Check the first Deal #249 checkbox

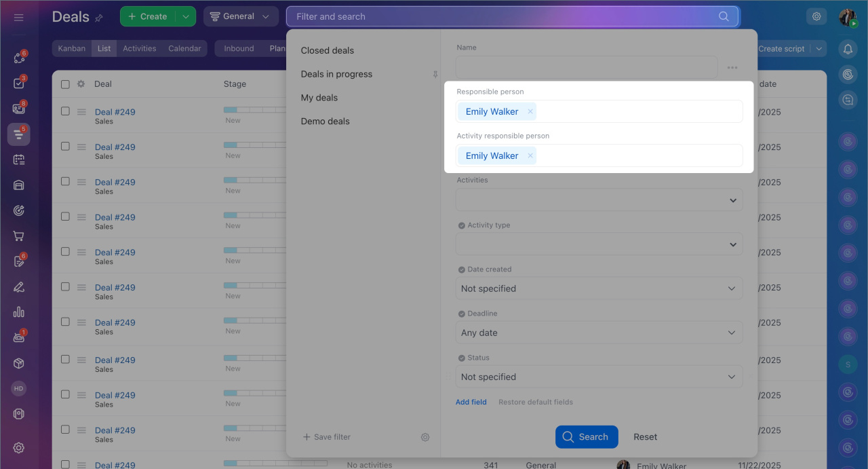pyautogui.click(x=65, y=111)
